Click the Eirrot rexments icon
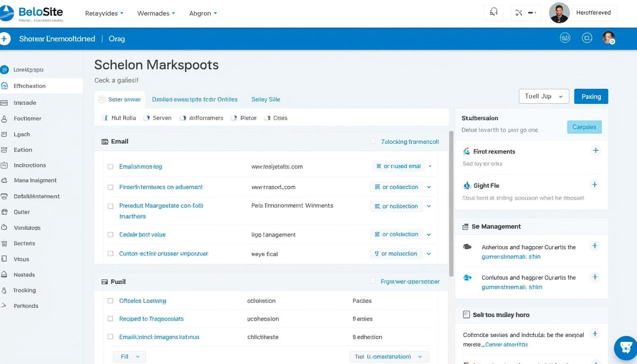 click(x=466, y=151)
